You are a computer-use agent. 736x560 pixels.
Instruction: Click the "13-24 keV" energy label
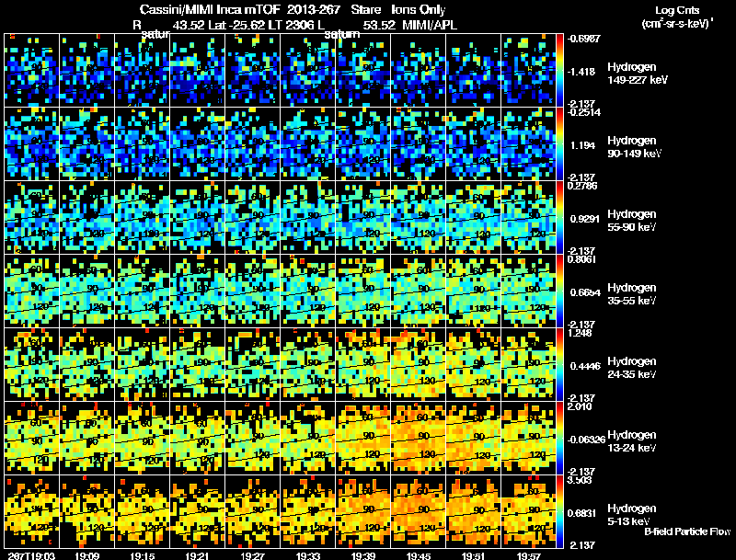pos(631,448)
